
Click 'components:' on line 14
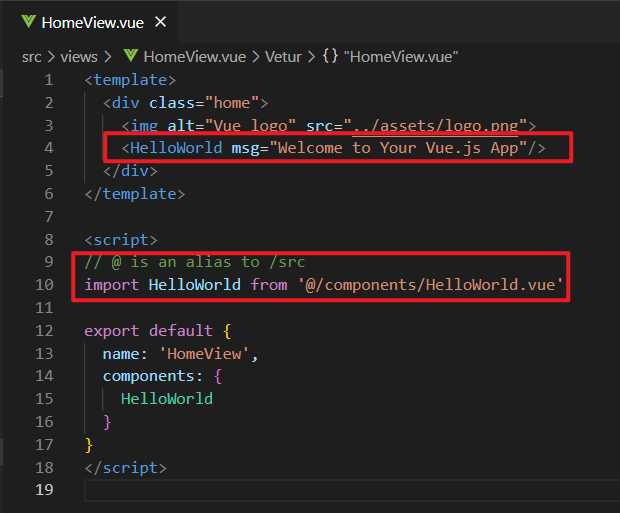click(153, 376)
